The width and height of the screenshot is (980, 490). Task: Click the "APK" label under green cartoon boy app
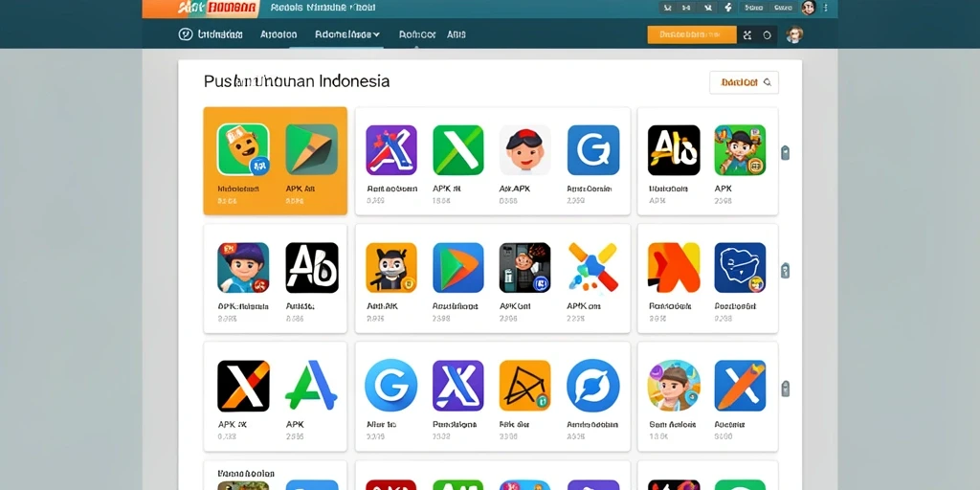pyautogui.click(x=724, y=189)
